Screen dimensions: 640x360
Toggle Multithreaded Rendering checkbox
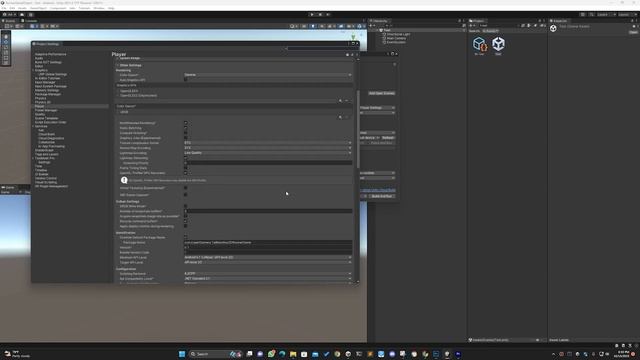click(x=186, y=123)
